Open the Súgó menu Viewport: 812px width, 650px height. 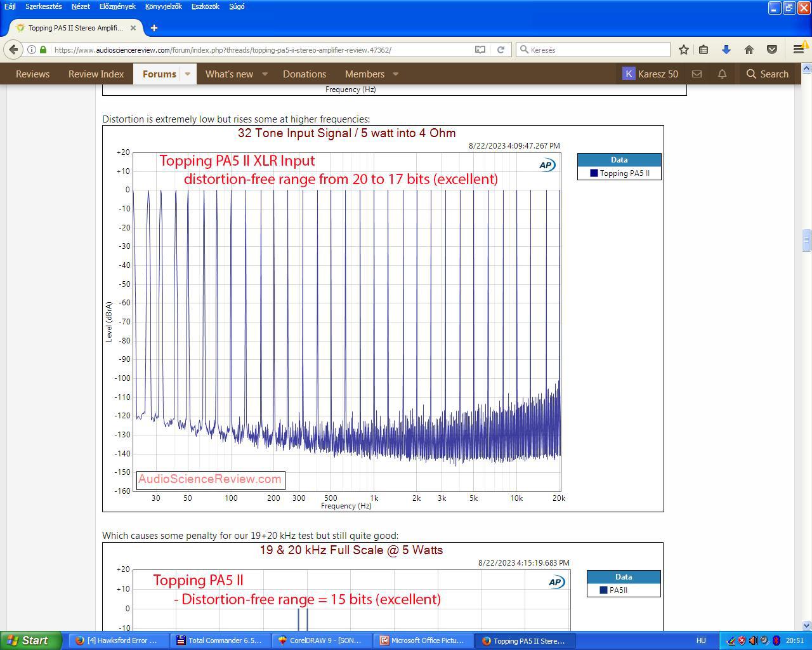237,6
